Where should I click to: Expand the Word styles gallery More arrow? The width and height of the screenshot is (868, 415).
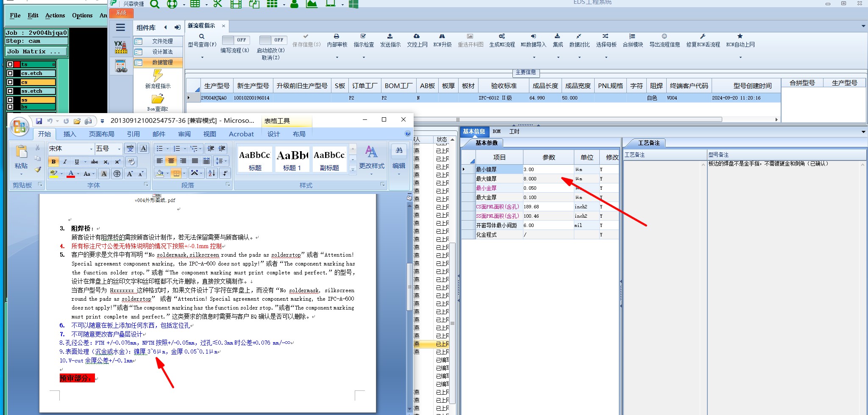click(353, 170)
